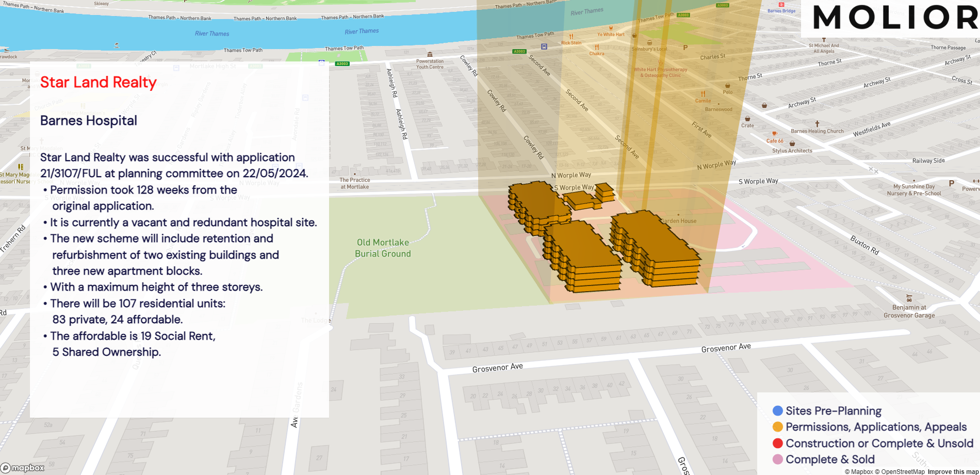
Task: Click the Star Land Realty heading
Action: tap(99, 83)
